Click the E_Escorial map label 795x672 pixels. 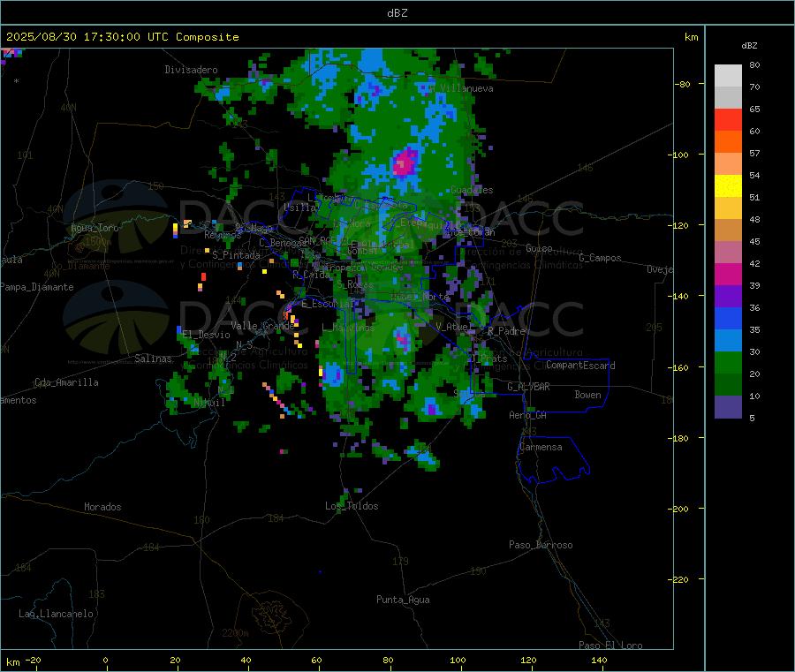pos(328,304)
